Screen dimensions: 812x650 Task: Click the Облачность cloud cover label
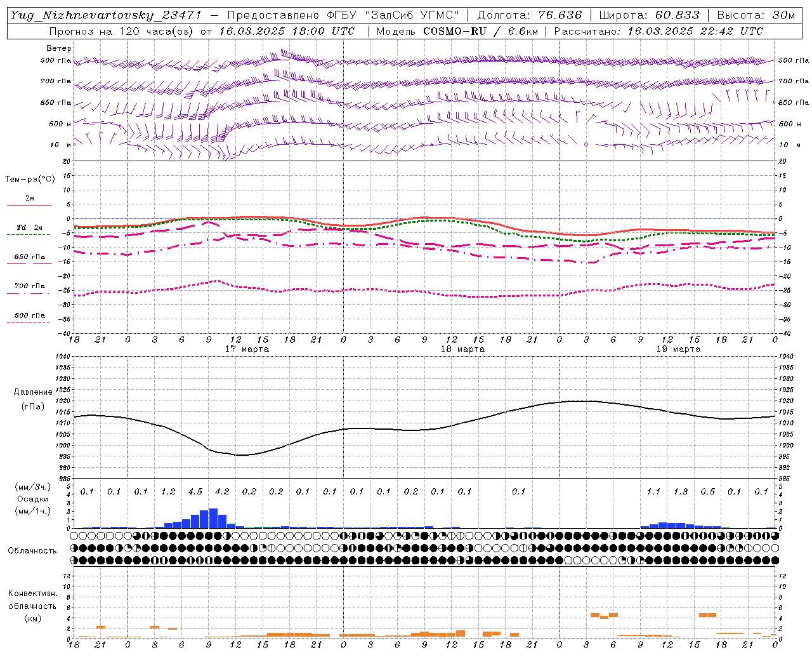(x=32, y=550)
